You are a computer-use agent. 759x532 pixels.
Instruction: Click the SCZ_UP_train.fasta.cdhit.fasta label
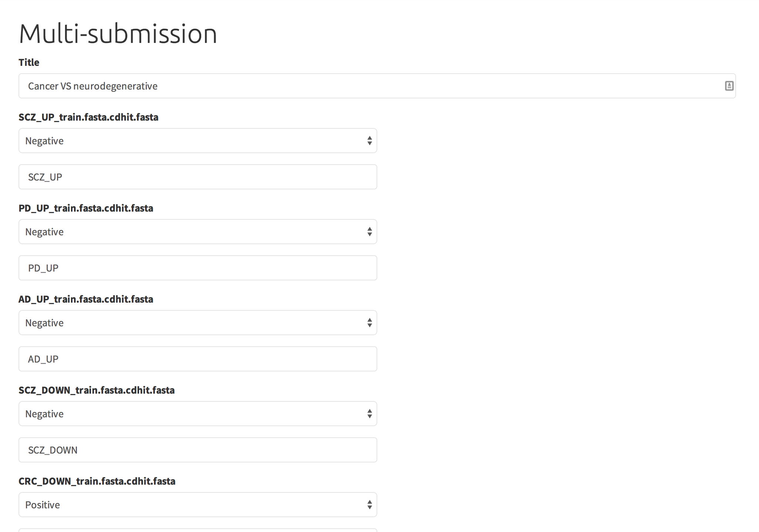[x=88, y=117]
